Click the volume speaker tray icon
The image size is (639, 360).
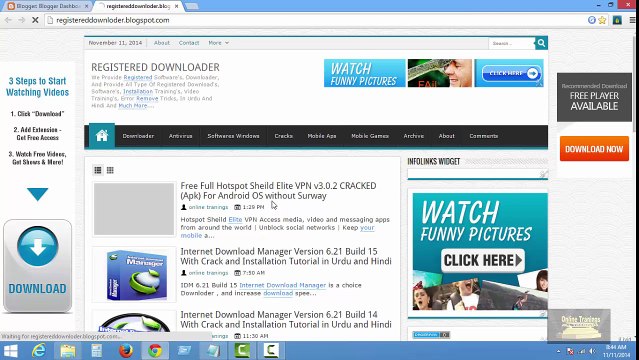point(592,351)
